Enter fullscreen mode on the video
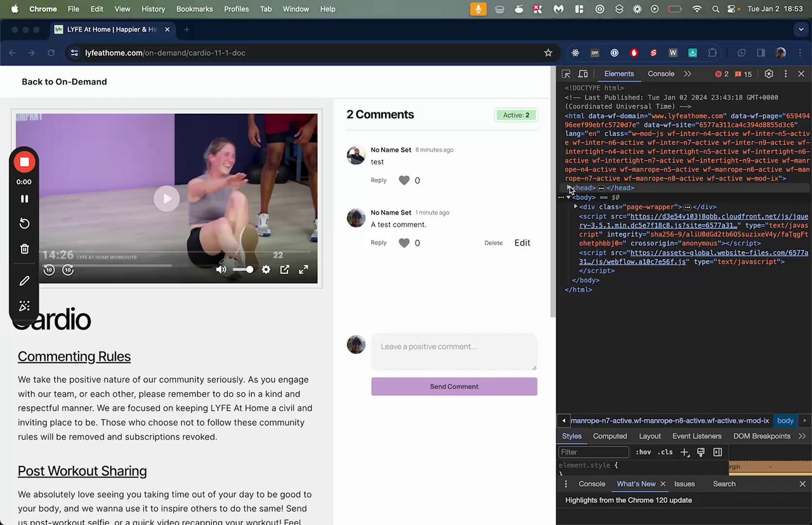 point(304,270)
